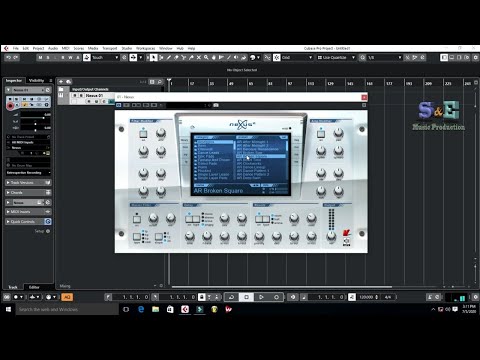Toggle the transport Cycle loop button
480x360 pixels.
click(x=231, y=297)
